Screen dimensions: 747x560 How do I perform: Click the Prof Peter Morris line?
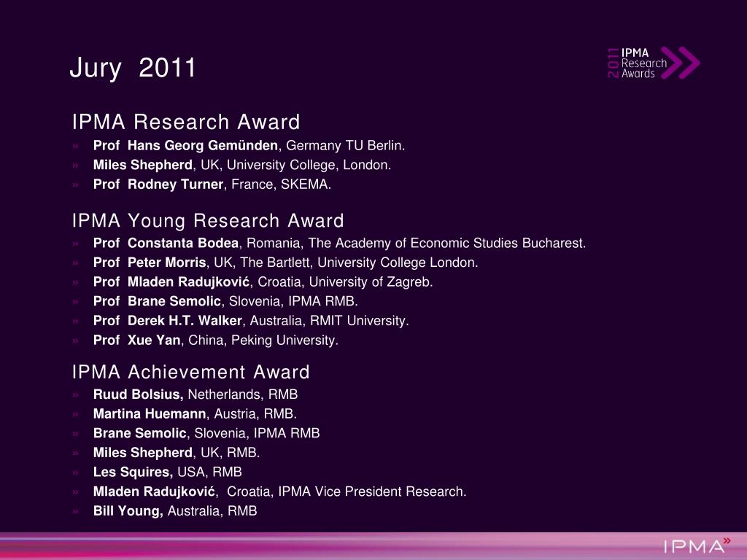click(285, 262)
